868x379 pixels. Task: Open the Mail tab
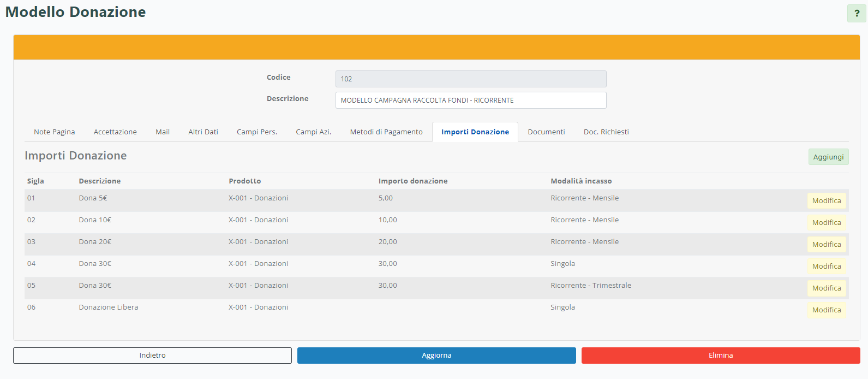(163, 132)
